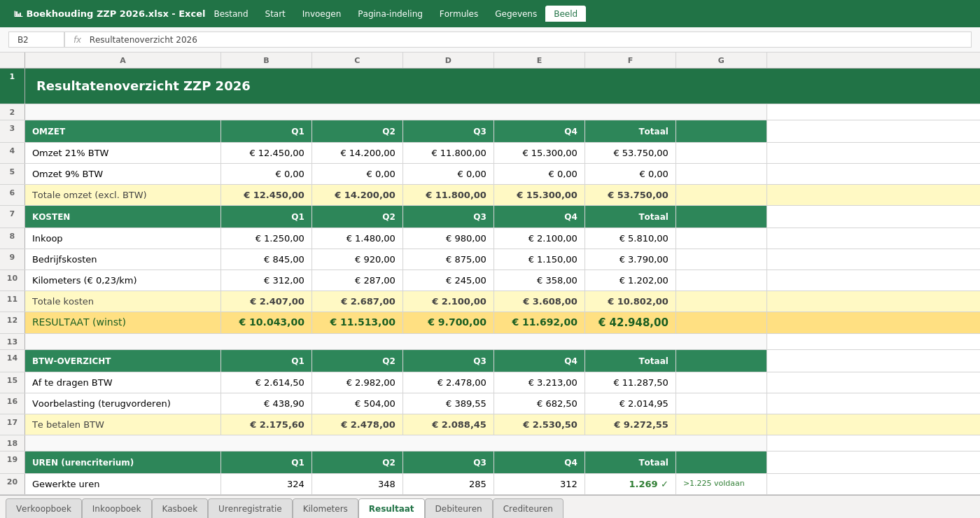Screen dimensions: 980x518
Task: Switch to the Formules ribbon tab
Action: pos(458,13)
